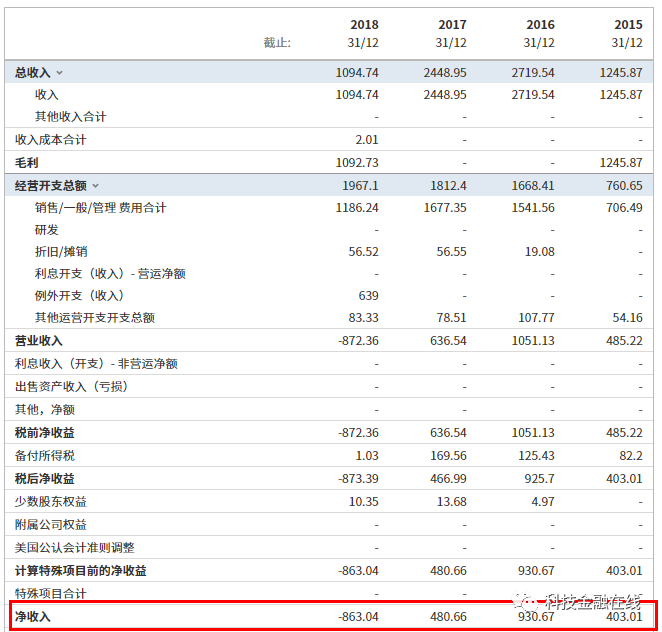Click the 销售/一般/管理 费用合计 label
This screenshot has height=632, width=662.
(x=100, y=208)
